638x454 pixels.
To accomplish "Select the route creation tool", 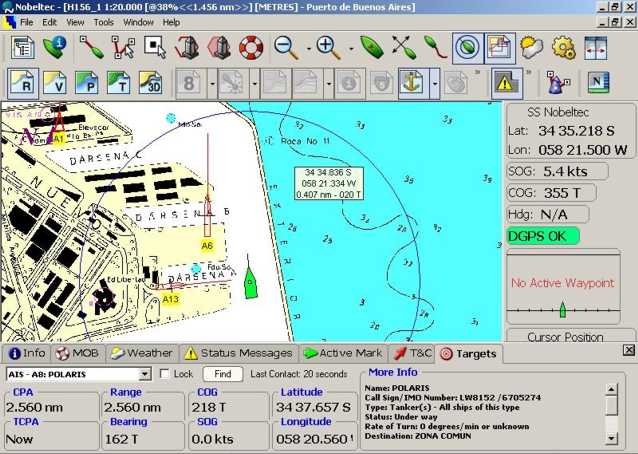I will [91, 48].
